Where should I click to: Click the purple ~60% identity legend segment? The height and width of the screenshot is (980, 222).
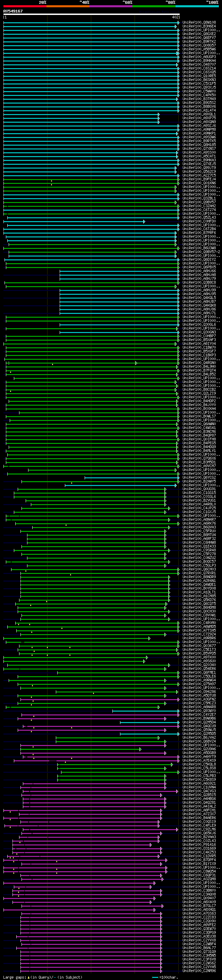click(111, 6)
